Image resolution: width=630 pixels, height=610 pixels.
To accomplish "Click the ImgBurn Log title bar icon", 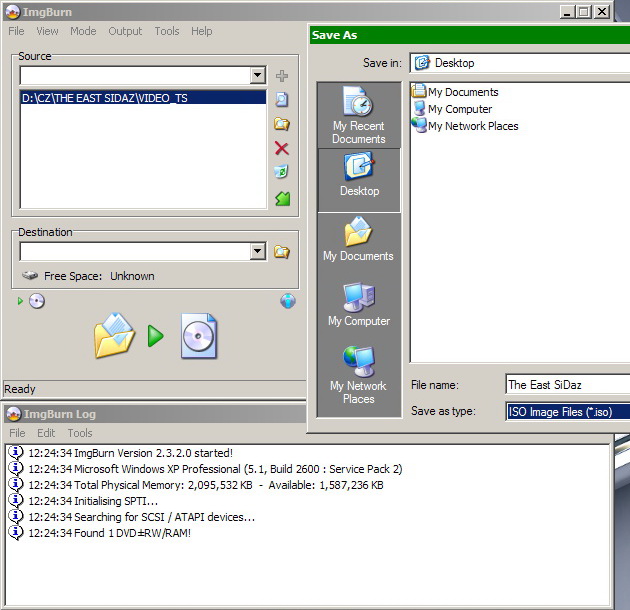I will pos(14,414).
